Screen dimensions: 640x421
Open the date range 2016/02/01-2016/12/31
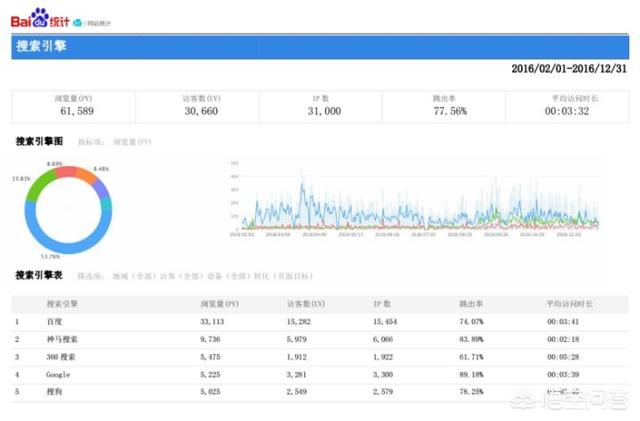(x=569, y=69)
